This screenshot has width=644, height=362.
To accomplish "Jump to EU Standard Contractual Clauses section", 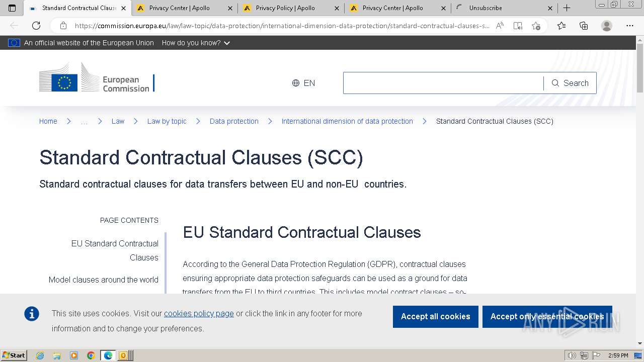I will pyautogui.click(x=115, y=250).
